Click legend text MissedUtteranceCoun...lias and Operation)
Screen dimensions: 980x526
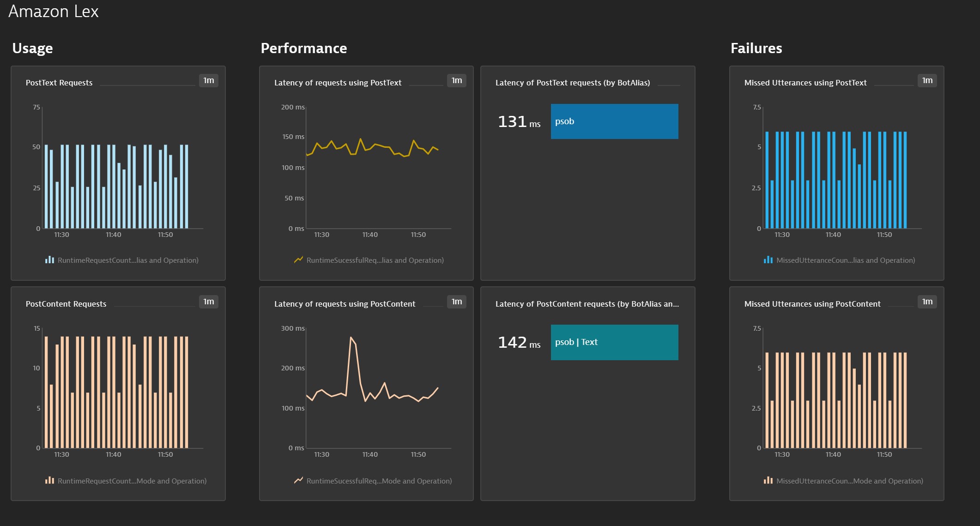pos(846,260)
